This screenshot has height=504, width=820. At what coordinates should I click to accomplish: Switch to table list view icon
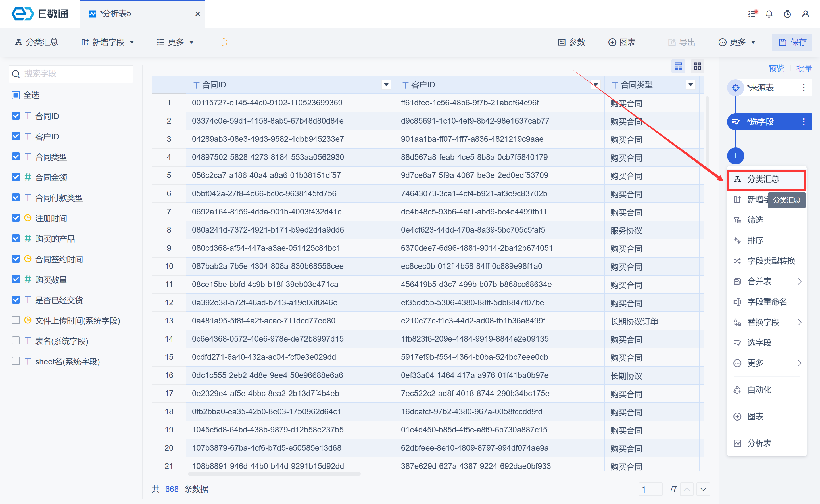pos(678,66)
